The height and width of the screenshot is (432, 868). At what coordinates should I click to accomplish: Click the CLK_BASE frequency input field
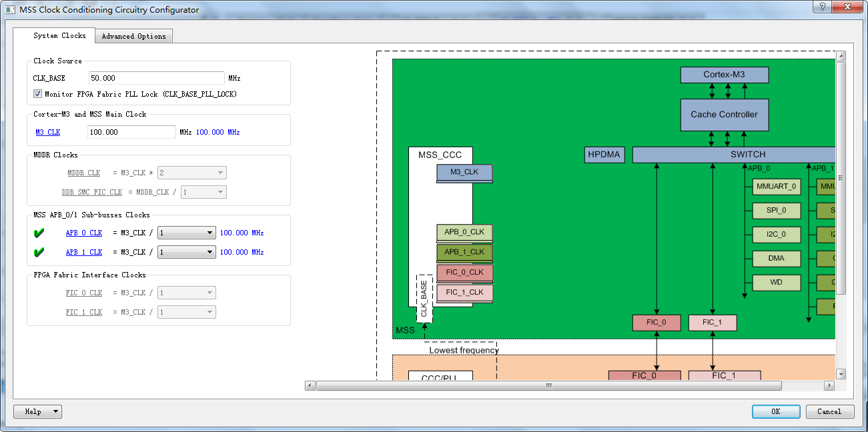[x=156, y=78]
